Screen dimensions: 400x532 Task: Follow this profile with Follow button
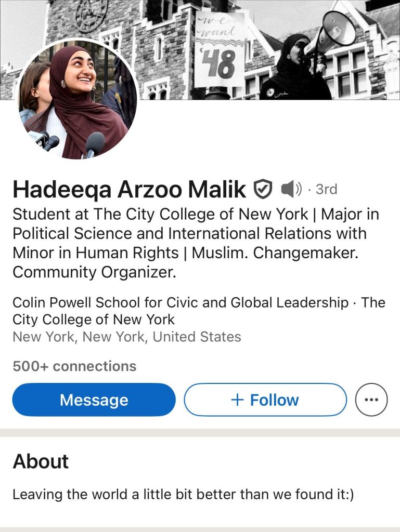pyautogui.click(x=265, y=400)
